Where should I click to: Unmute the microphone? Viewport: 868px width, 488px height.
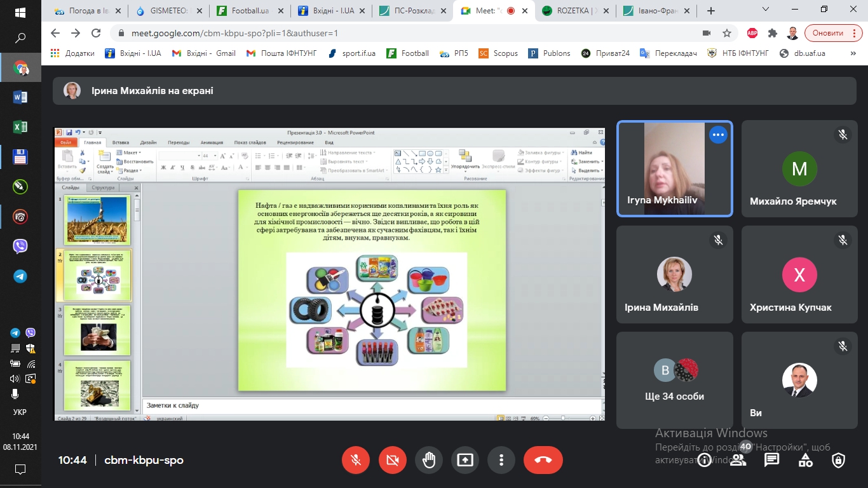356,460
